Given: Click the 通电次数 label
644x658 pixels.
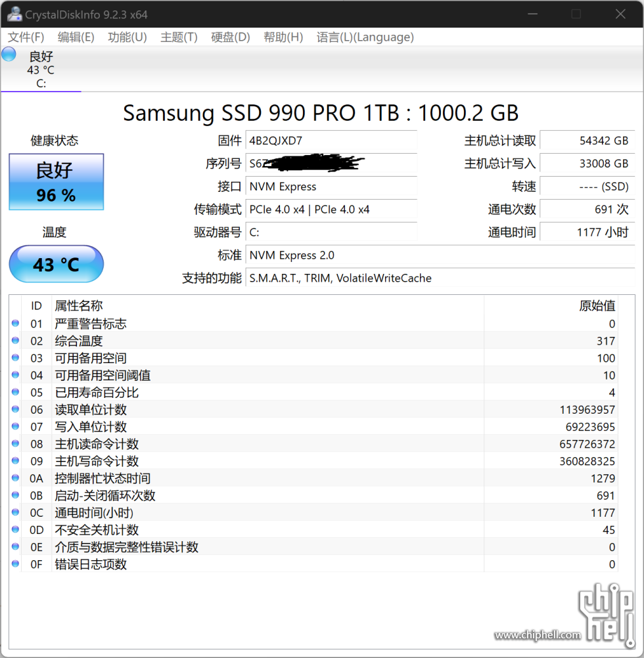Looking at the screenshot, I should click(x=512, y=209).
